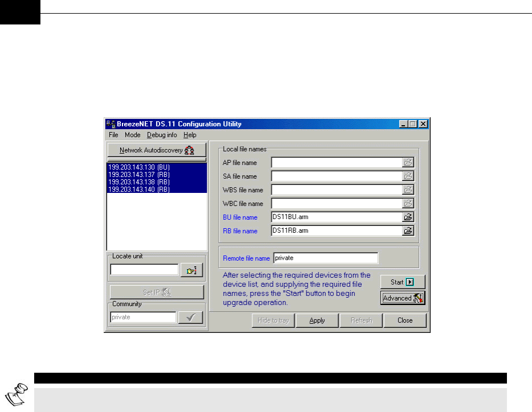Run Network Autodiscovery
Image resolution: width=532 pixels, height=412 pixels.
[157, 150]
